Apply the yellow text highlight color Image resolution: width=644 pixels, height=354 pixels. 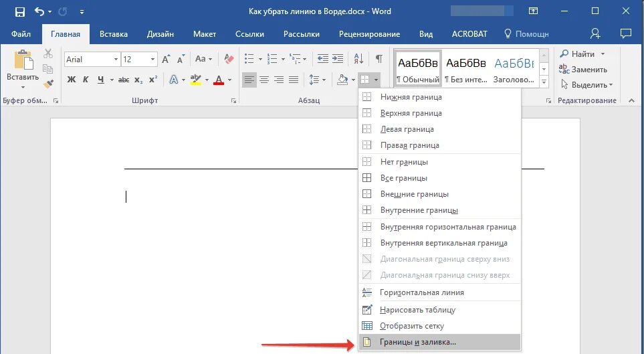(196, 80)
